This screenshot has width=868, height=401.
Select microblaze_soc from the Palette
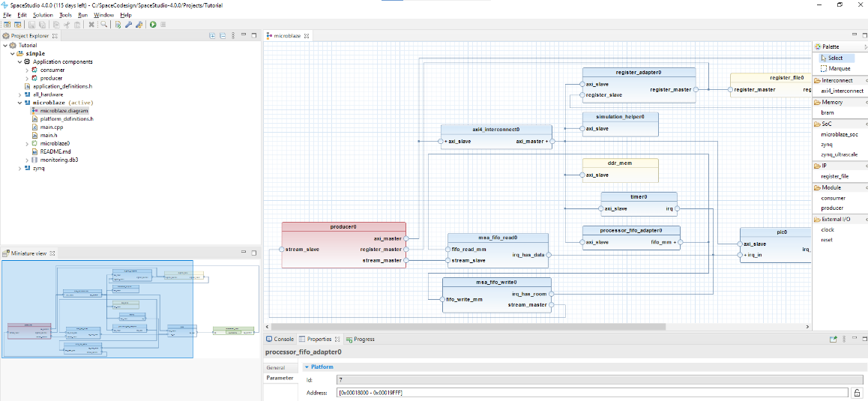tap(839, 133)
